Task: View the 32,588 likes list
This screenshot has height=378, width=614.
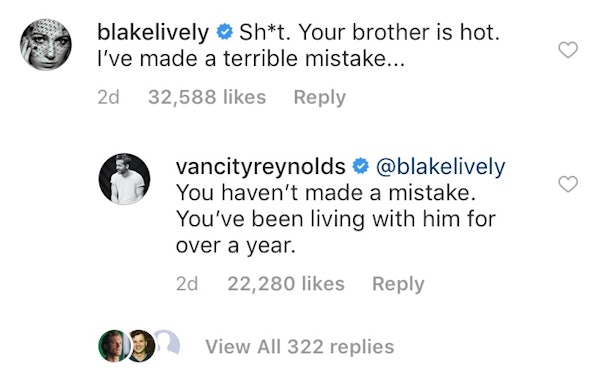Action: 207,97
